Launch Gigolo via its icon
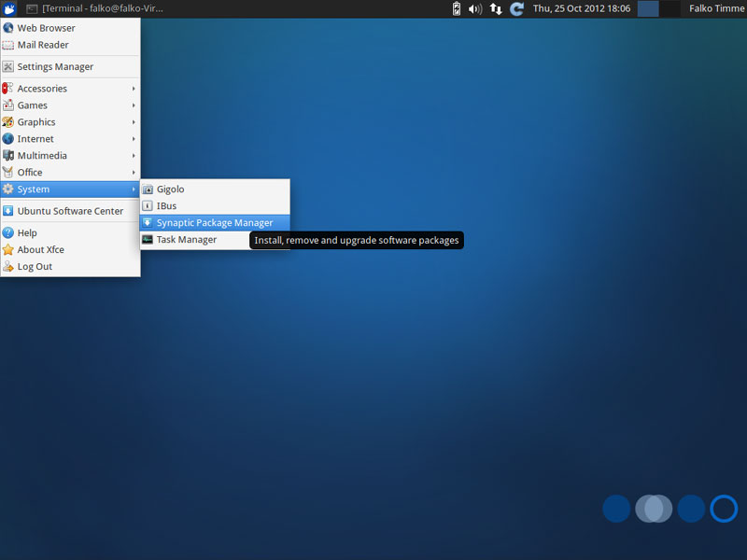The width and height of the screenshot is (747, 560). click(148, 189)
